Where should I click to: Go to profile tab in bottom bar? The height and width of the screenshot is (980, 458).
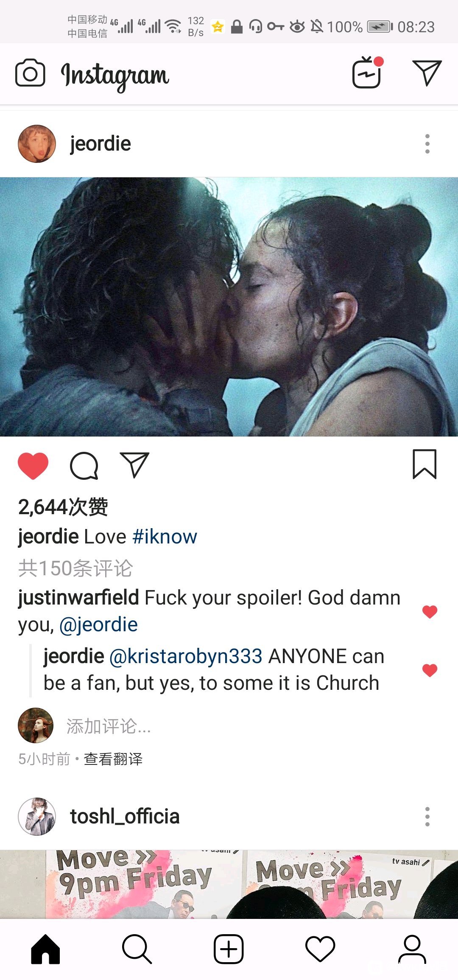412,949
